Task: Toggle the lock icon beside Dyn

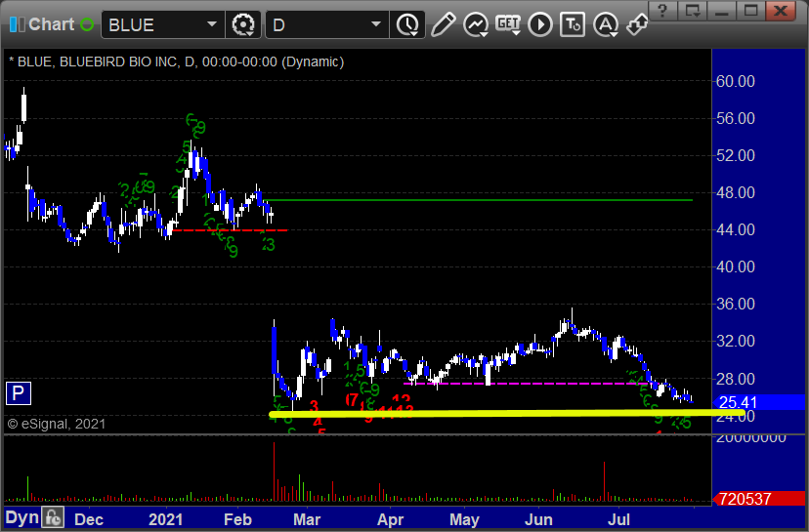Action: pos(53,517)
